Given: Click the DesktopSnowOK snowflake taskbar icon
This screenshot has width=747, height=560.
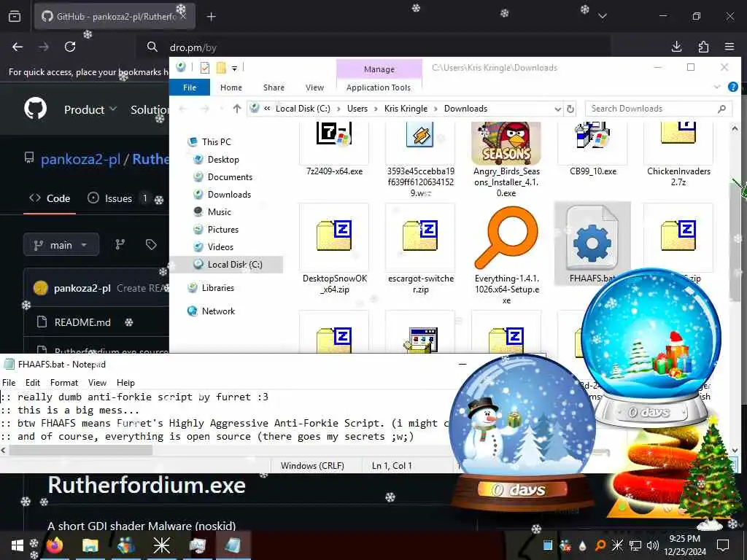Looking at the screenshot, I should [x=161, y=545].
